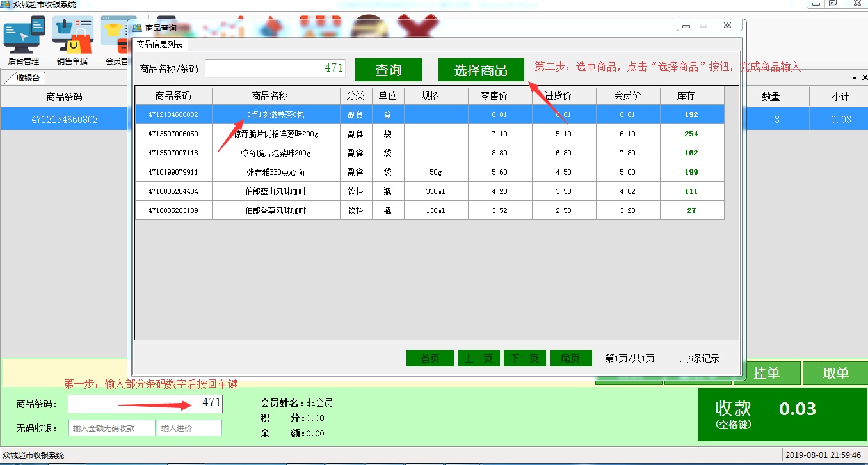Click the 规格 column header
Viewport: 868px width, 465px height.
click(436, 95)
